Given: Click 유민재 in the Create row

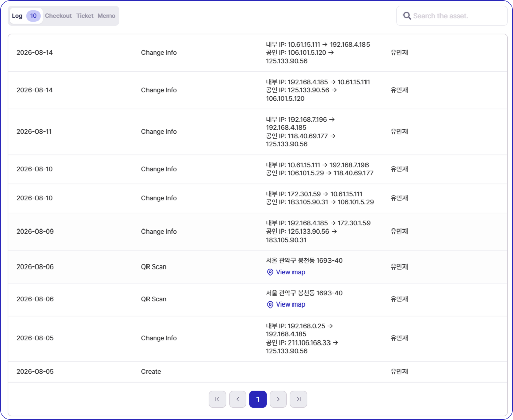Looking at the screenshot, I should (x=399, y=371).
